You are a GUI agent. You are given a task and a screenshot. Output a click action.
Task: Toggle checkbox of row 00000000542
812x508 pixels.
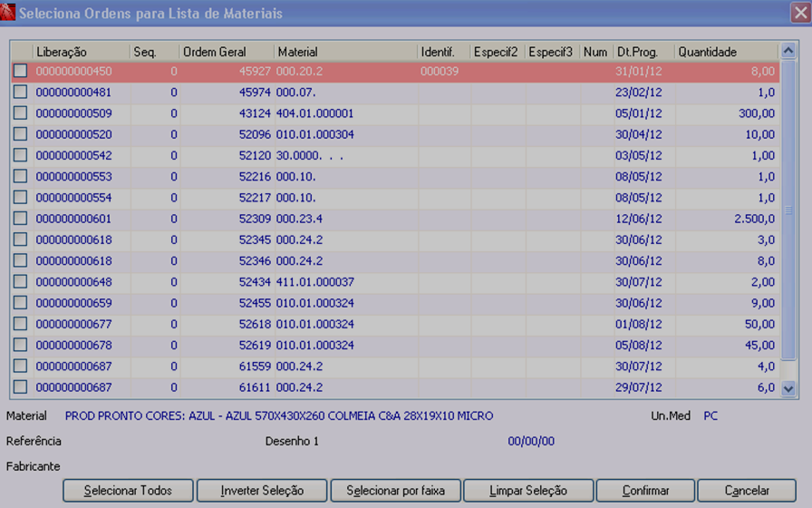tap(20, 155)
